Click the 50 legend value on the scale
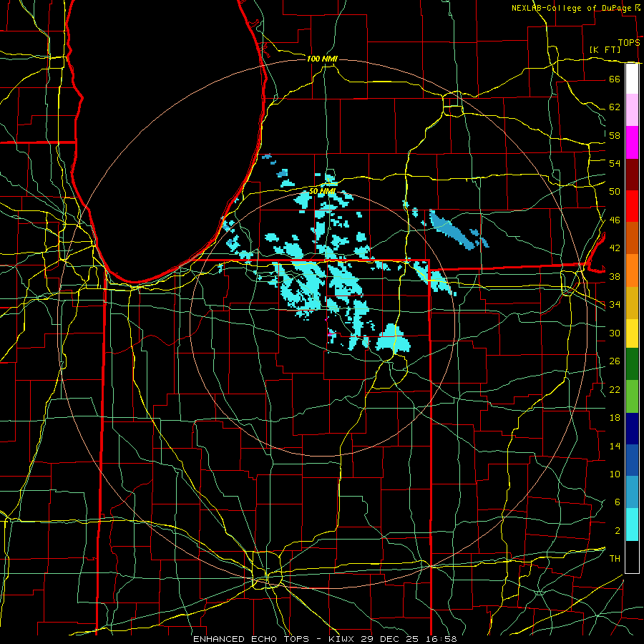Screen dimensions: 644x644 615,191
